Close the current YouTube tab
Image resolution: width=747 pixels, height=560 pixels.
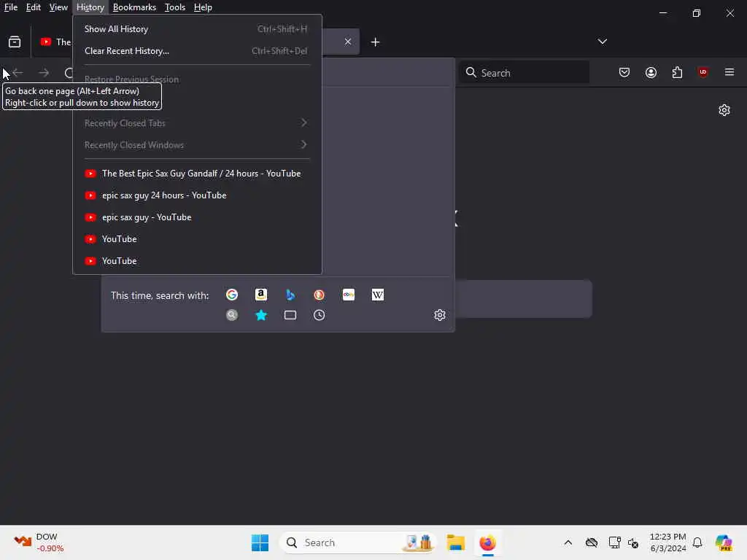(348, 42)
